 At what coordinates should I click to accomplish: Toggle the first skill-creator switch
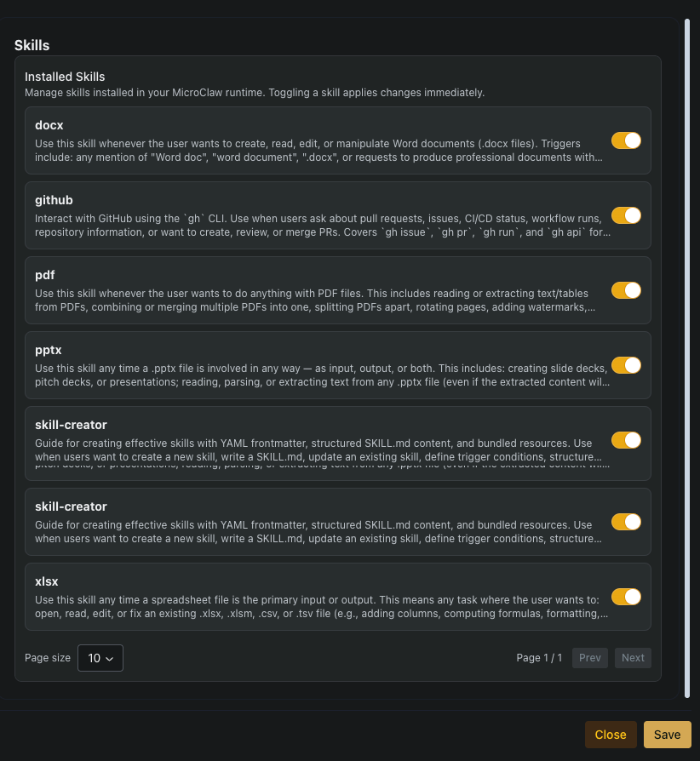click(626, 440)
